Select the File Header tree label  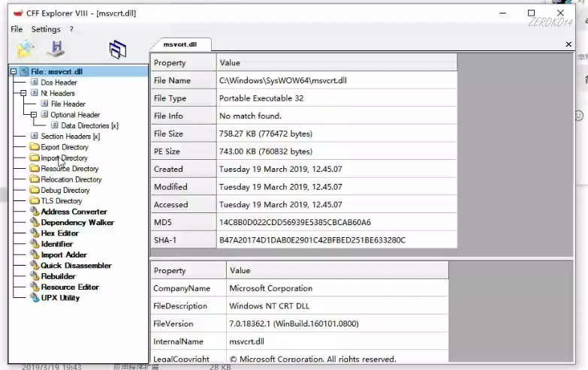pyautogui.click(x=68, y=104)
